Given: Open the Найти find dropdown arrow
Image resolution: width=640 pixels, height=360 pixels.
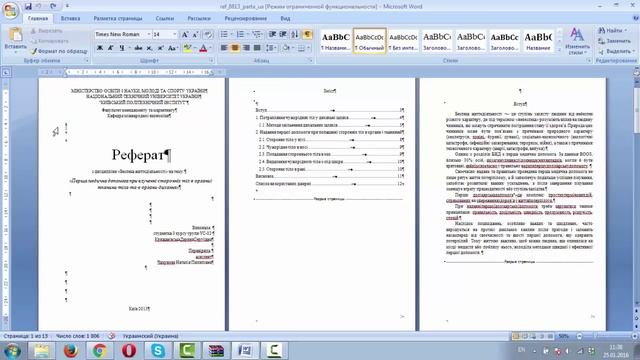Looking at the screenshot, I should pos(626,31).
